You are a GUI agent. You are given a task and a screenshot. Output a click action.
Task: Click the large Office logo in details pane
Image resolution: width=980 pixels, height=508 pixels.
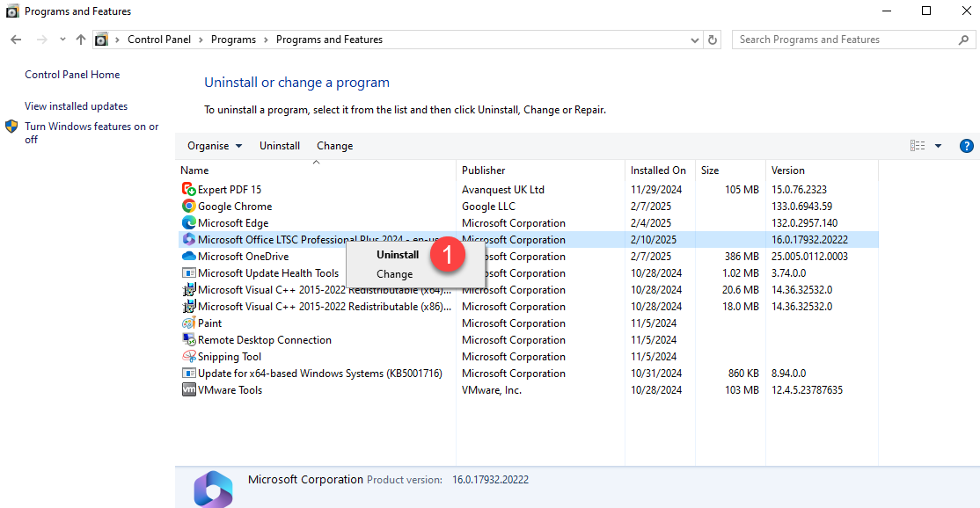pos(213,490)
